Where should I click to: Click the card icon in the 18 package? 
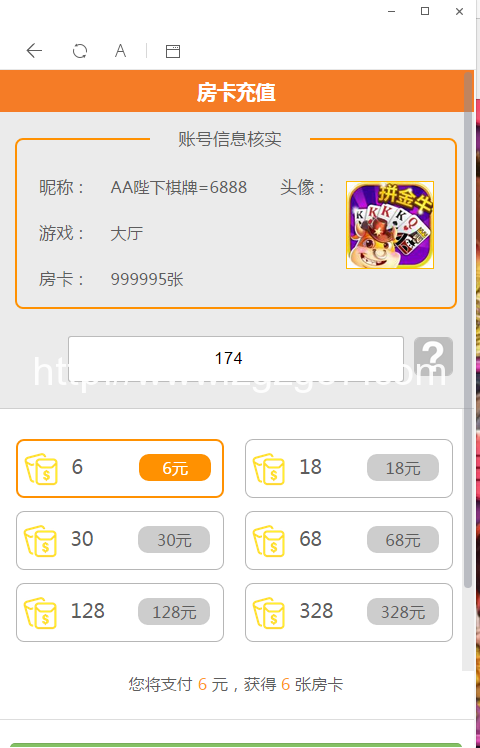point(269,468)
